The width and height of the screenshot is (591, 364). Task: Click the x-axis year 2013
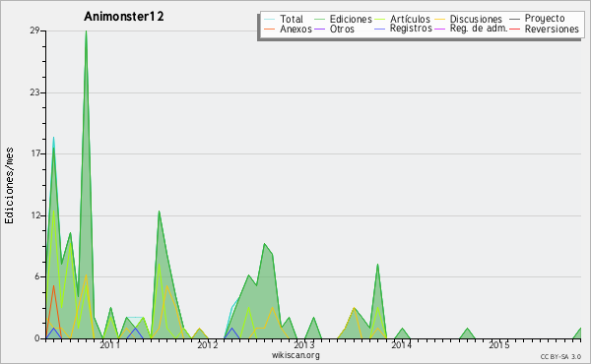tap(304, 344)
